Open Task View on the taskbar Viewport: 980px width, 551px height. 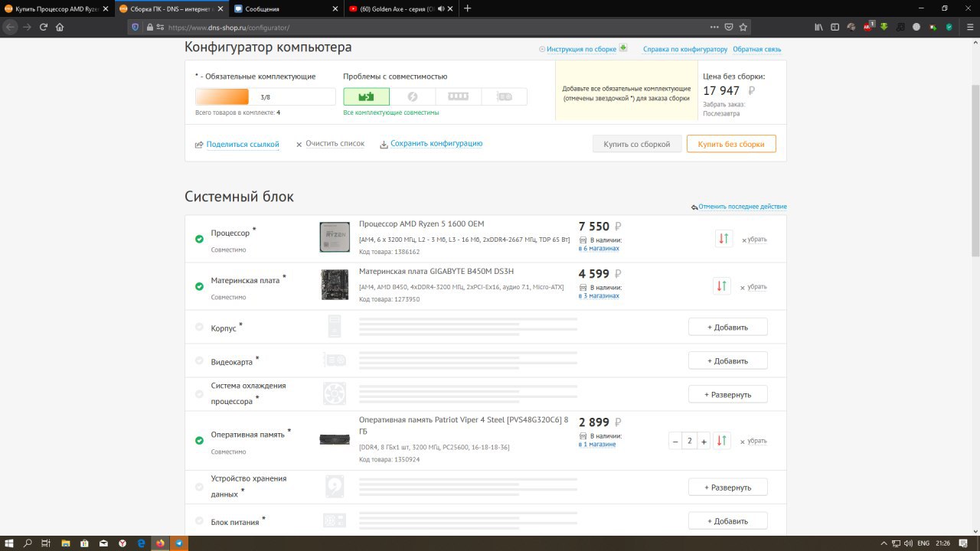(x=46, y=543)
